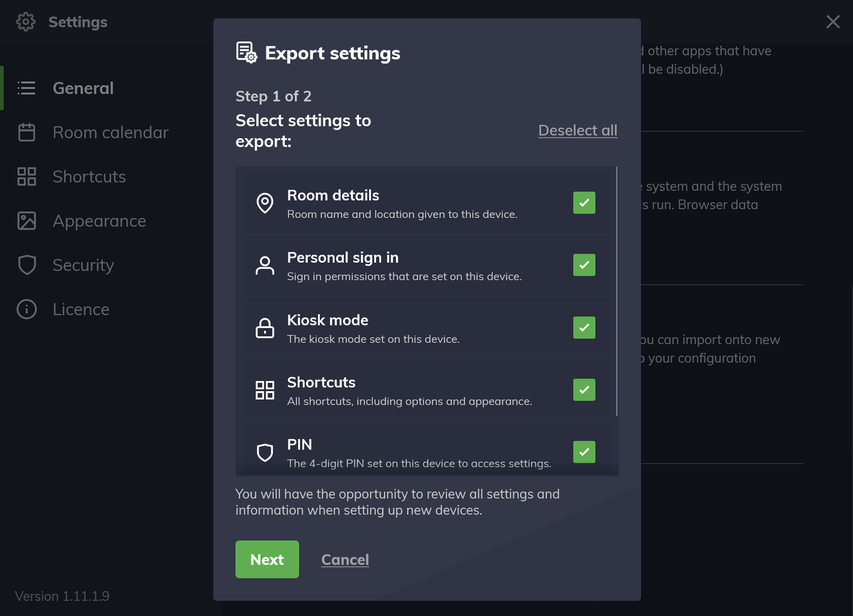Click the Cancel link
Image resolution: width=853 pixels, height=616 pixels.
point(345,559)
